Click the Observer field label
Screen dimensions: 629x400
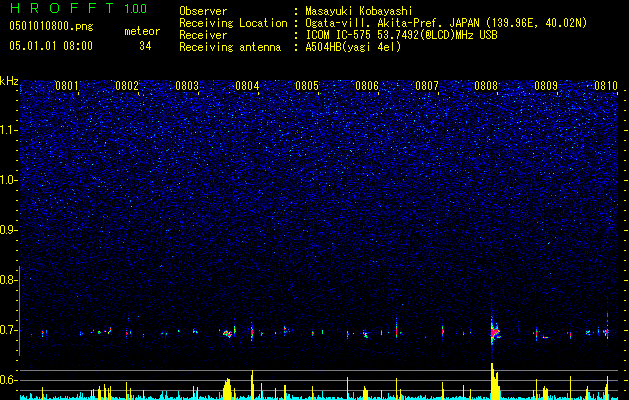pos(203,11)
